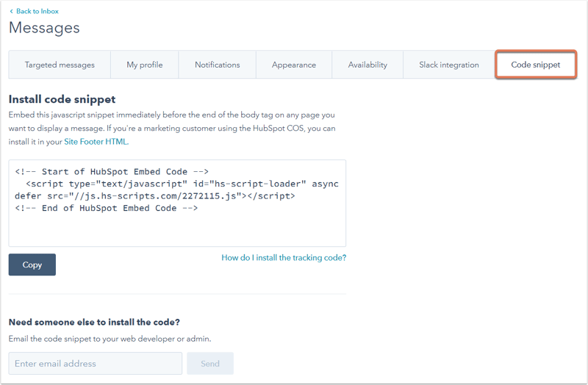Click the Install code snippet heading
Viewport: 588px width, 385px height.
click(x=62, y=99)
